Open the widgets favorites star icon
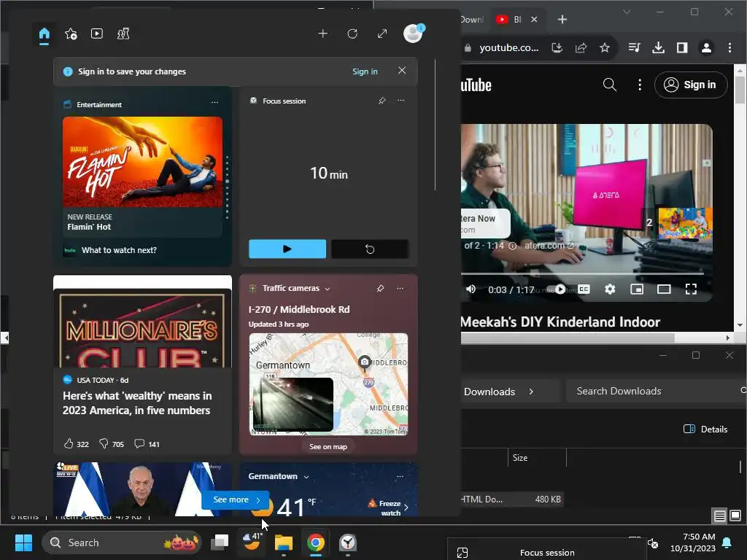The width and height of the screenshot is (747, 560). click(71, 34)
